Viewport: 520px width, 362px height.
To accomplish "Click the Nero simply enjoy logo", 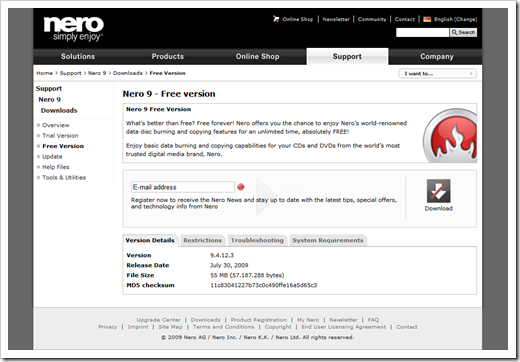I will coord(74,29).
